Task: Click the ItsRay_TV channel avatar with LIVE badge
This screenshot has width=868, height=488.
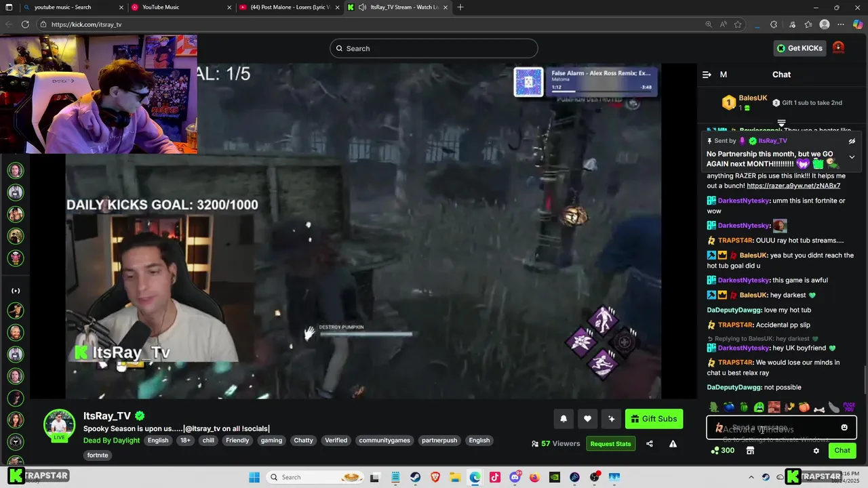Action: coord(59,426)
